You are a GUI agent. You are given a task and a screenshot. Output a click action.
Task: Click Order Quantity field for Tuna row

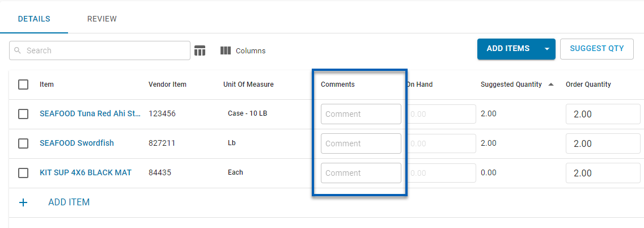(x=603, y=114)
